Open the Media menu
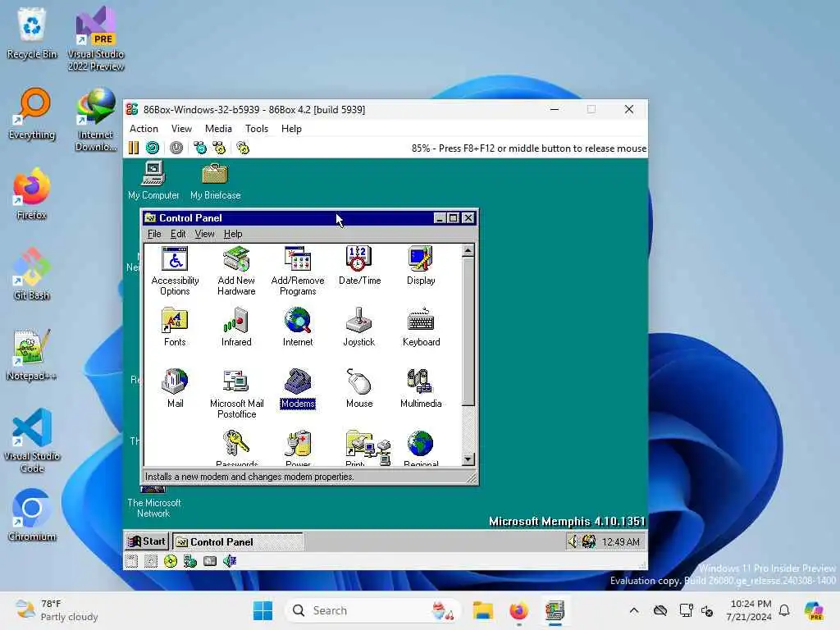The width and height of the screenshot is (840, 630). [x=218, y=129]
